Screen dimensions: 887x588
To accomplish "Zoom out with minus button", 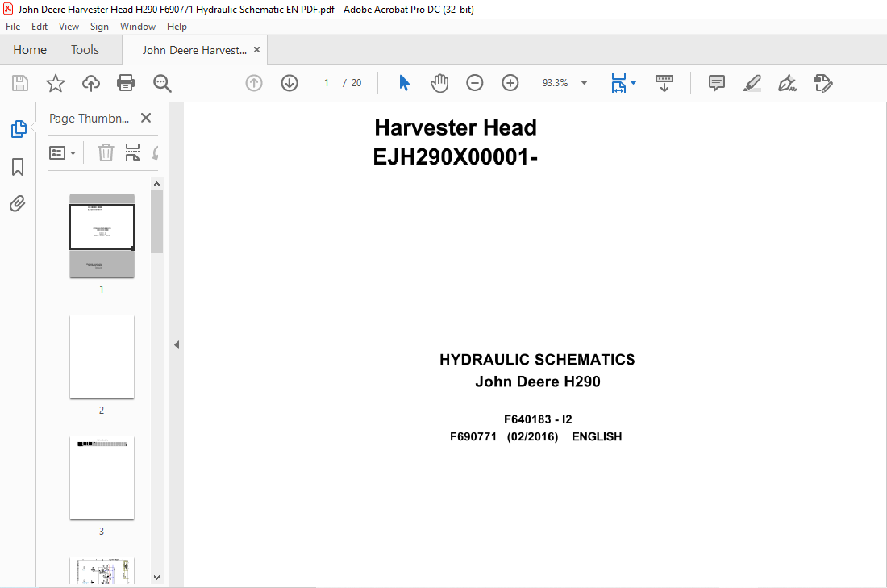I will click(475, 83).
